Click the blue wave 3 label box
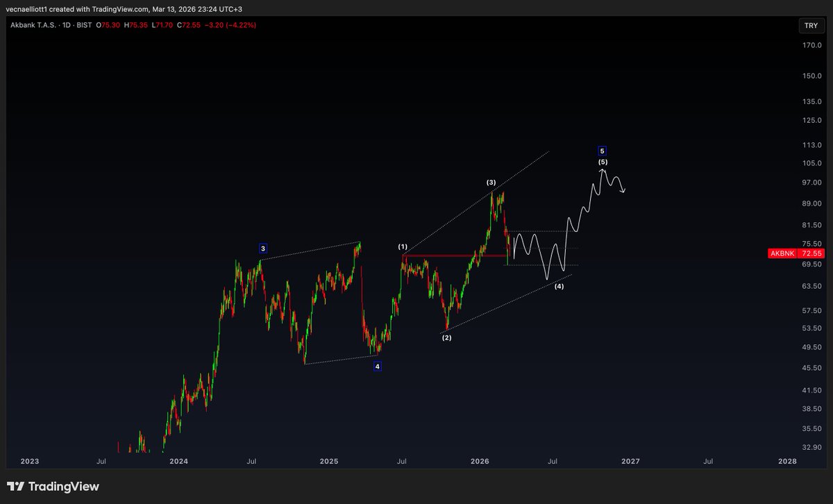 point(263,248)
